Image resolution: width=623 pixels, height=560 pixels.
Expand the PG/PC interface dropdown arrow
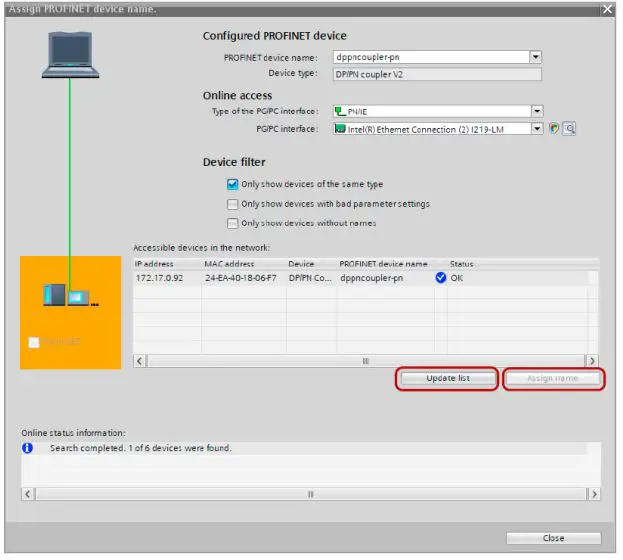[537, 129]
